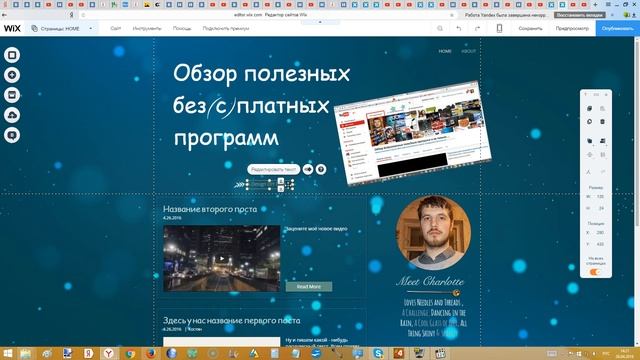Image resolution: width=640 pixels, height=360 pixels.
Task: Click the Предпросмотр button
Action: tap(572, 29)
